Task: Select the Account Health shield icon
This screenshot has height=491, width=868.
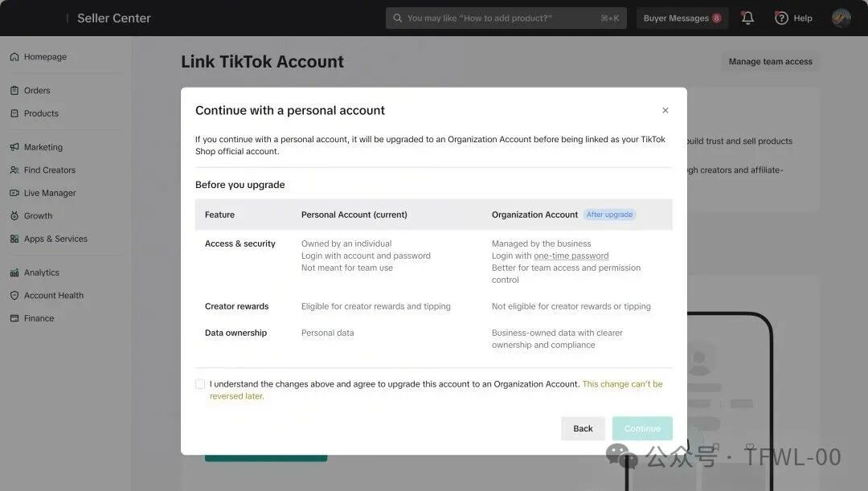Action: click(14, 296)
